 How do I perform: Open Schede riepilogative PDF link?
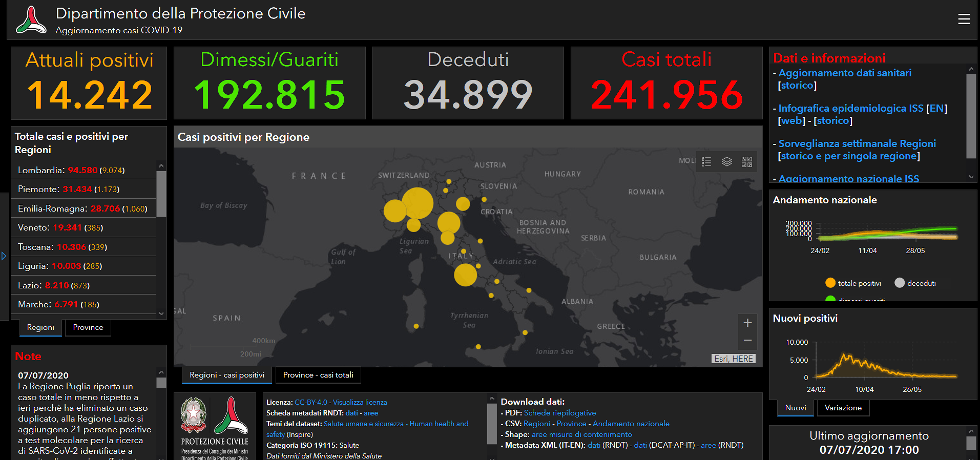click(x=560, y=413)
